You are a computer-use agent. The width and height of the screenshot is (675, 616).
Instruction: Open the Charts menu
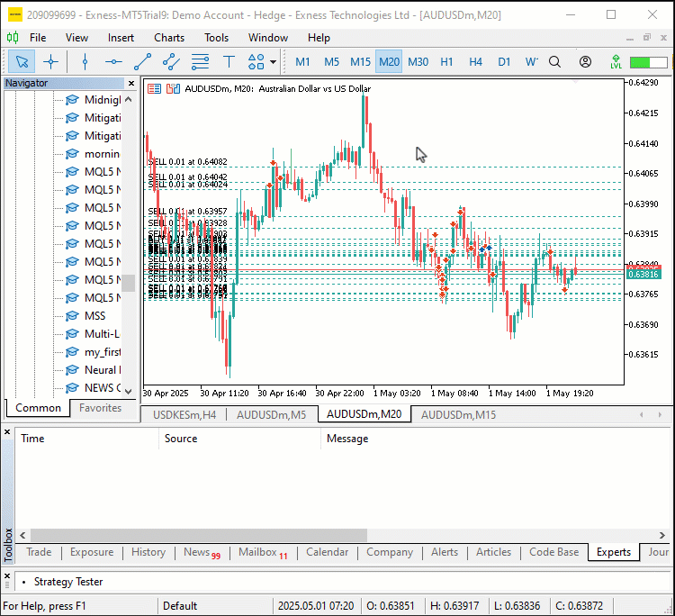[x=169, y=38]
